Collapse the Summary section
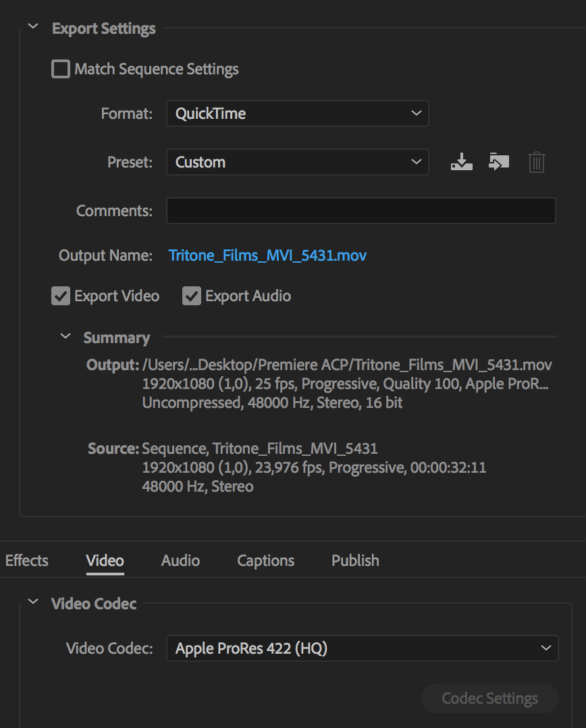Viewport: 586px width, 728px height. coord(65,337)
